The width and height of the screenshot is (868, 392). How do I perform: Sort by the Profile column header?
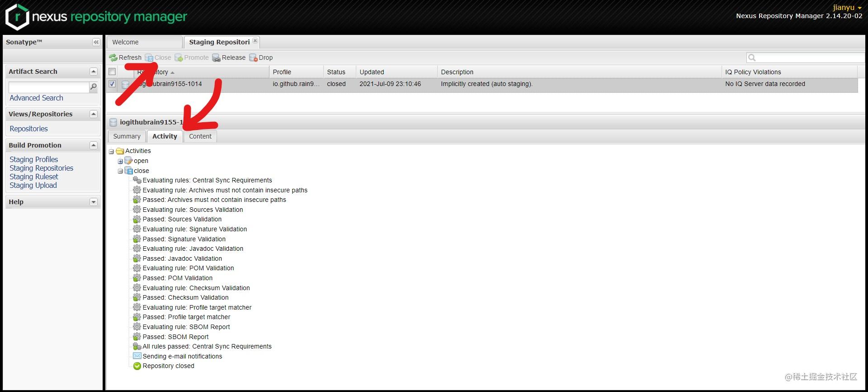(x=296, y=72)
